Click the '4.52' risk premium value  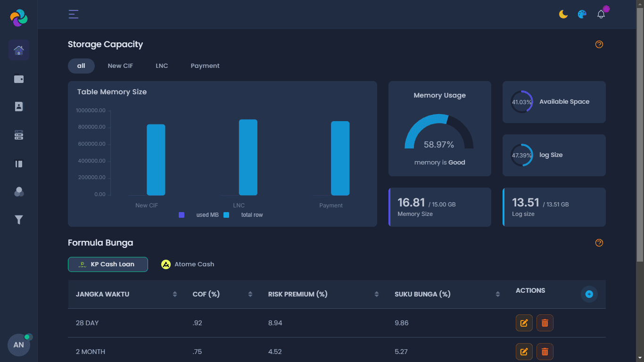click(x=275, y=352)
